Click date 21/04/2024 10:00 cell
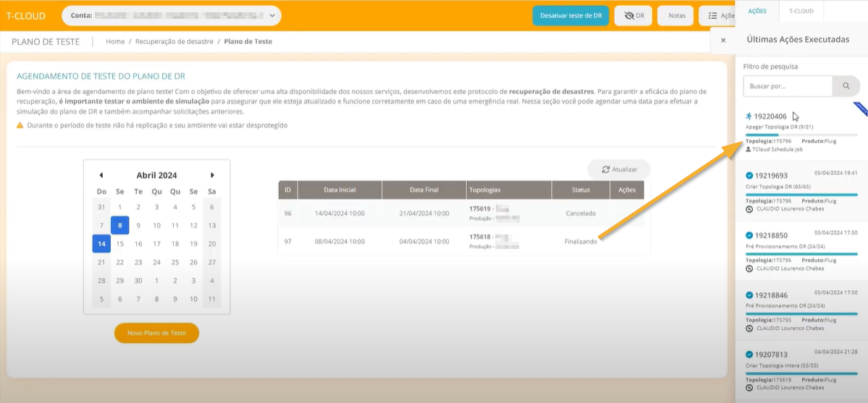 [x=424, y=213]
